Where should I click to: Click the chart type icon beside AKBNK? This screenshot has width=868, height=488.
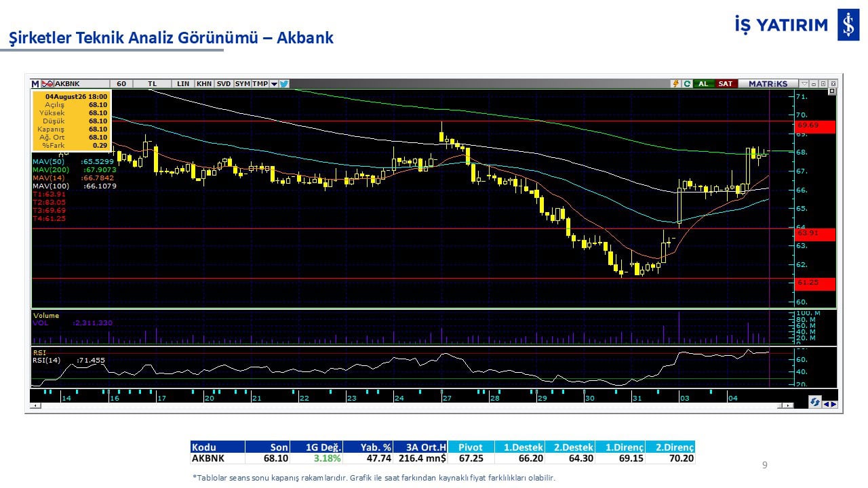click(x=47, y=83)
